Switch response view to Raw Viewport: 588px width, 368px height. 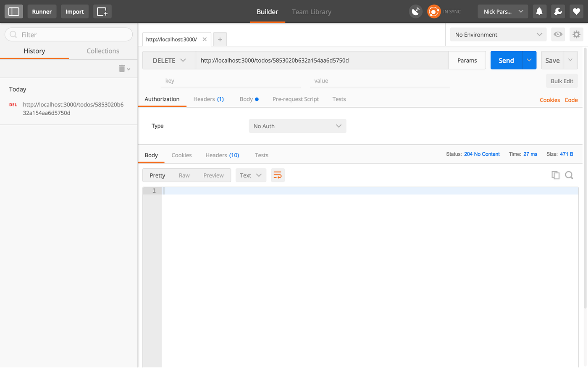coord(184,175)
